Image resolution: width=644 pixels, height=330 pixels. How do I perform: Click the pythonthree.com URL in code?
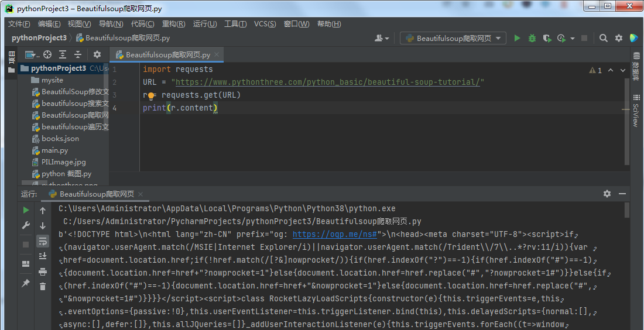click(328, 82)
